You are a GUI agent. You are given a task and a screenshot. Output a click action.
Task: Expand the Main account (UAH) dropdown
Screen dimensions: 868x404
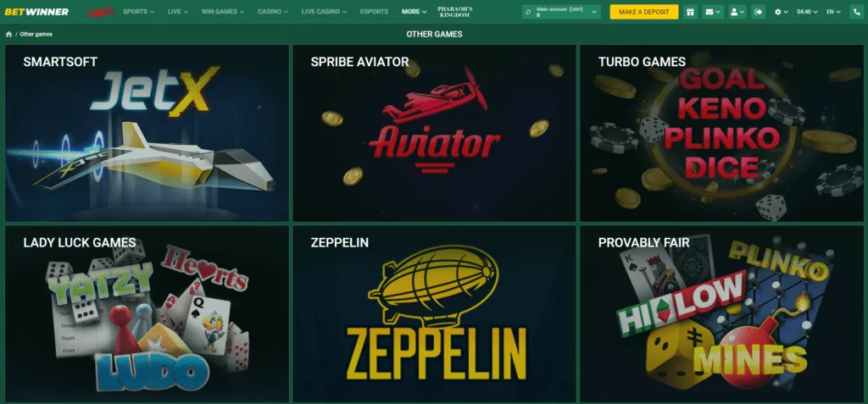coord(561,12)
